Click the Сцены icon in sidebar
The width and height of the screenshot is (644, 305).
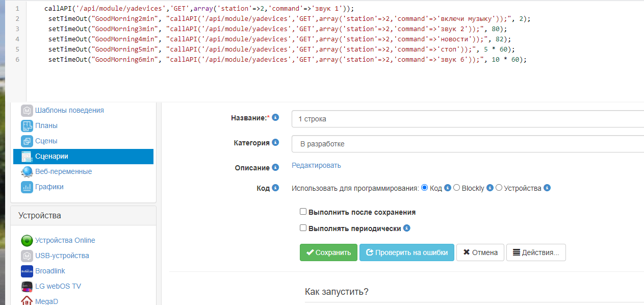pyautogui.click(x=27, y=141)
